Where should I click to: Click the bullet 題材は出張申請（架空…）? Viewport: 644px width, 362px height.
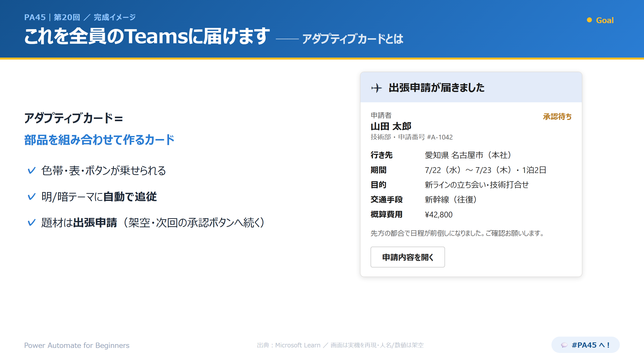[x=153, y=222]
